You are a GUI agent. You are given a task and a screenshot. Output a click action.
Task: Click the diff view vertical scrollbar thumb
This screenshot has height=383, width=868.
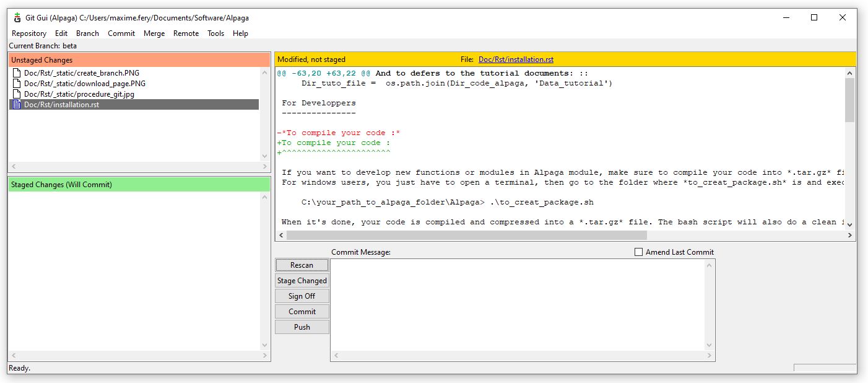coord(849,99)
